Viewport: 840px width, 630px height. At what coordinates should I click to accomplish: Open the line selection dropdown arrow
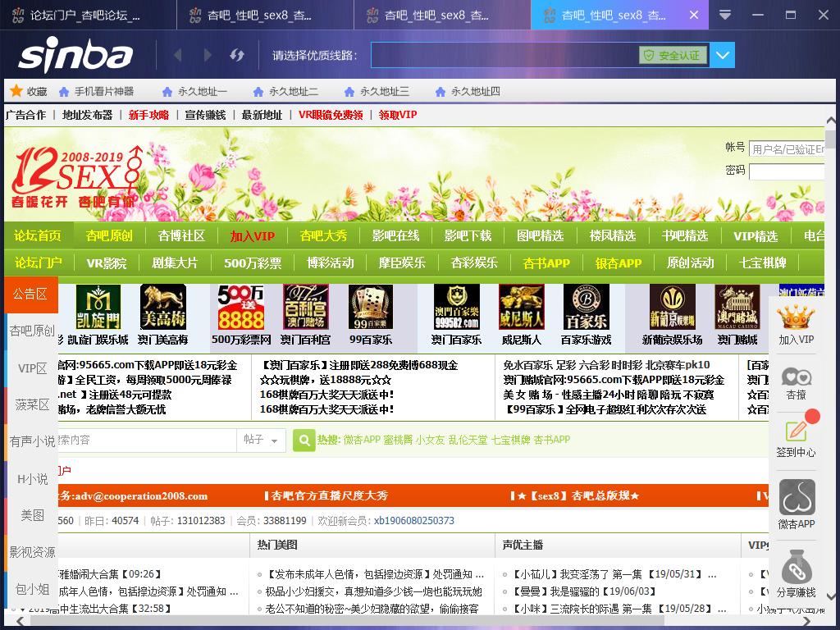(722, 55)
